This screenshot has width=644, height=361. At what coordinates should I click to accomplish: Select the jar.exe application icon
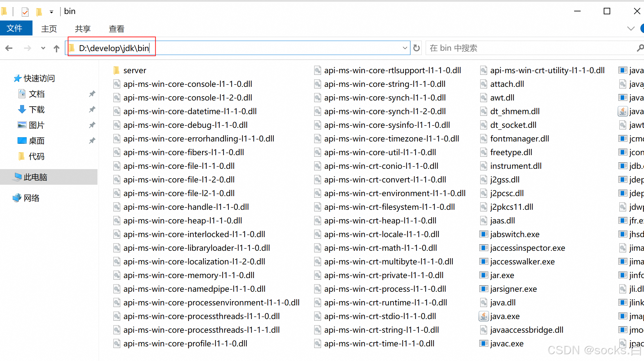point(484,275)
